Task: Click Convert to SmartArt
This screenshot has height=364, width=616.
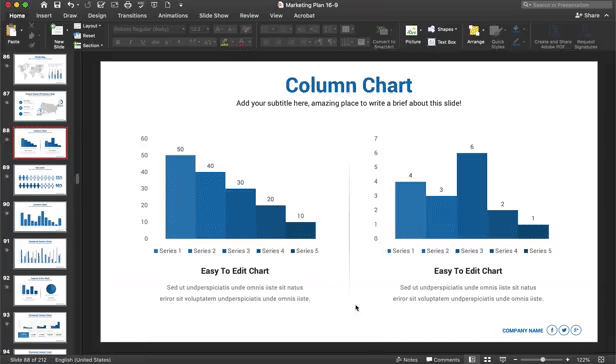Action: [384, 37]
